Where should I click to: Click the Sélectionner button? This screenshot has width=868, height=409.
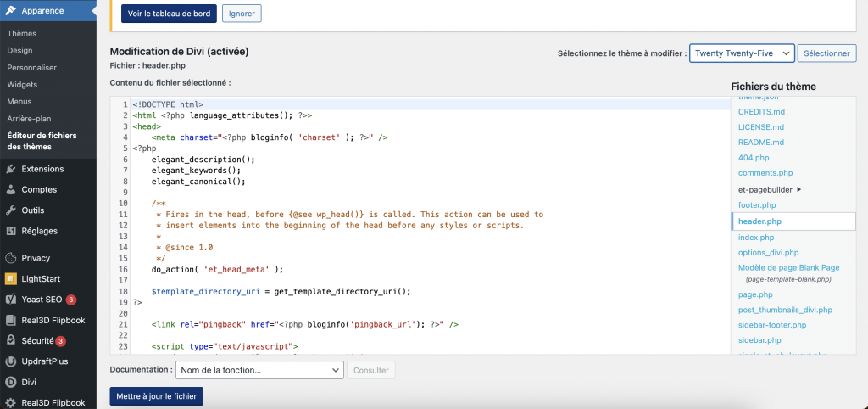(x=826, y=53)
